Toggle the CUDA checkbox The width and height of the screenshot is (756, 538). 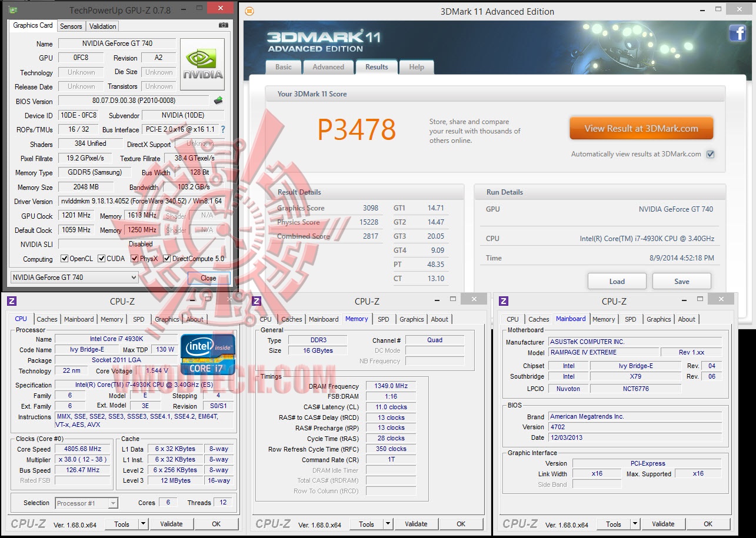[x=102, y=259]
